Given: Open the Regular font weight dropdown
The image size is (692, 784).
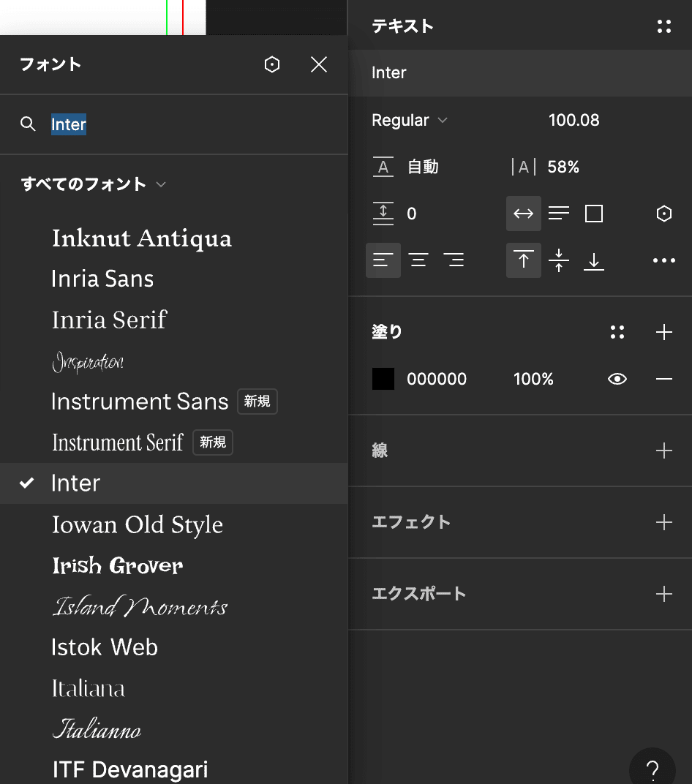Looking at the screenshot, I should click(x=410, y=120).
